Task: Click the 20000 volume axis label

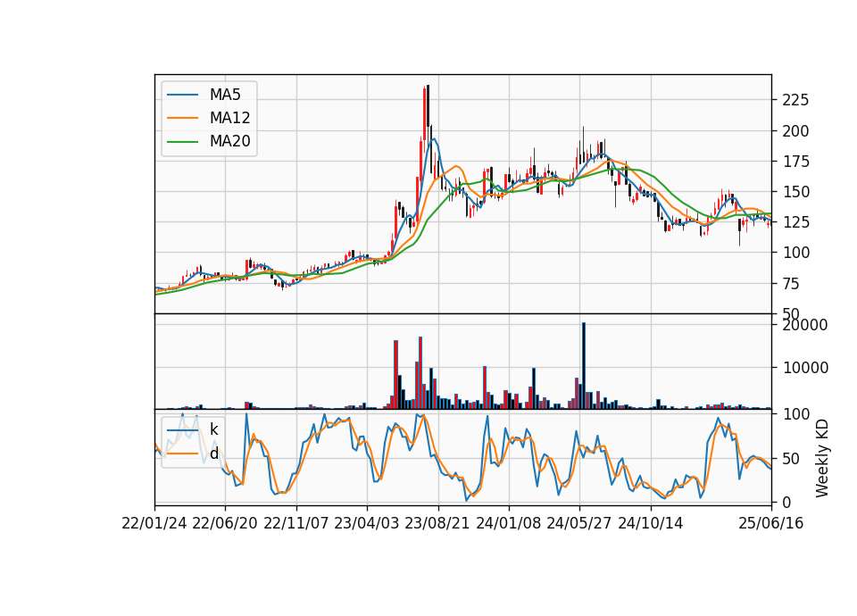Action: coord(805,325)
